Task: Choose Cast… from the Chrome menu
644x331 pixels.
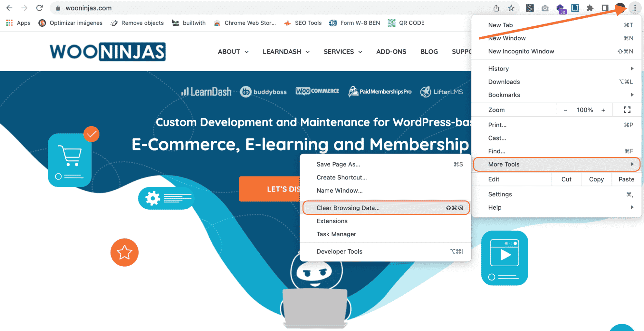Action: click(556, 138)
